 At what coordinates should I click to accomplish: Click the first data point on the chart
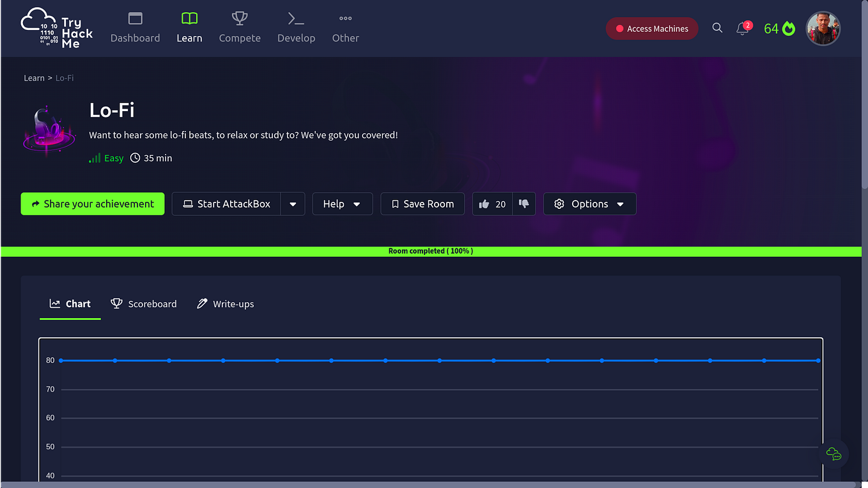tap(61, 360)
